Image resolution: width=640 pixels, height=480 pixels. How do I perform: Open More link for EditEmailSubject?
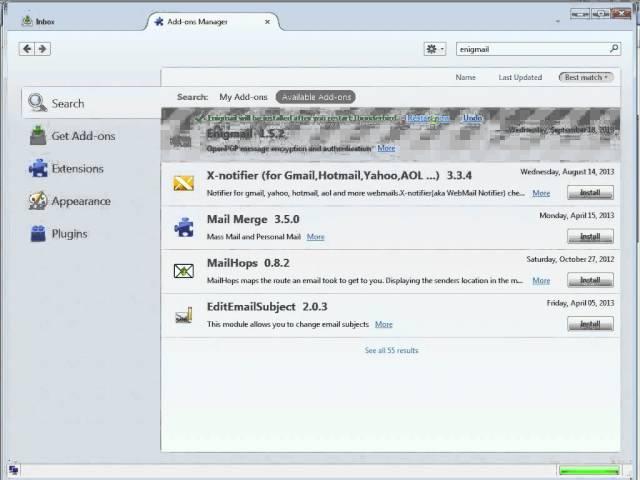[384, 324]
